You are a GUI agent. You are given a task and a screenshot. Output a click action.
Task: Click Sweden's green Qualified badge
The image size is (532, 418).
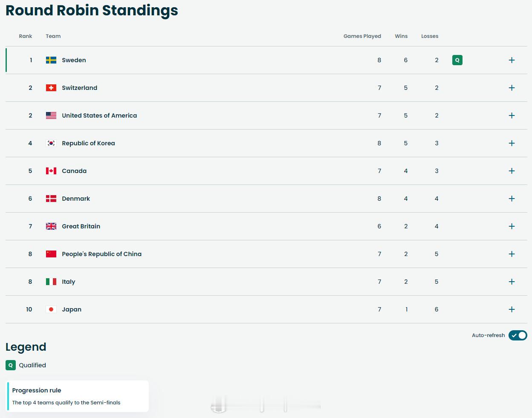coord(457,60)
